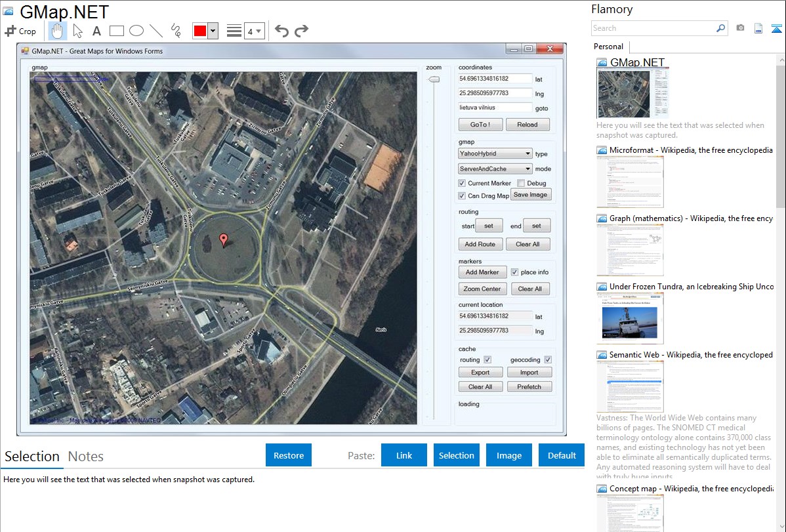This screenshot has height=532, width=786.
Task: Select the Crop tool
Action: point(20,31)
